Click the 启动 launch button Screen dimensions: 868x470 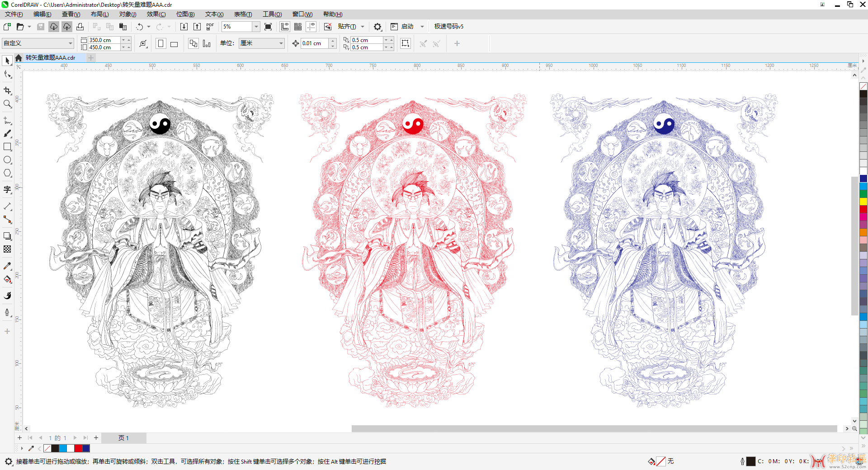(402, 27)
